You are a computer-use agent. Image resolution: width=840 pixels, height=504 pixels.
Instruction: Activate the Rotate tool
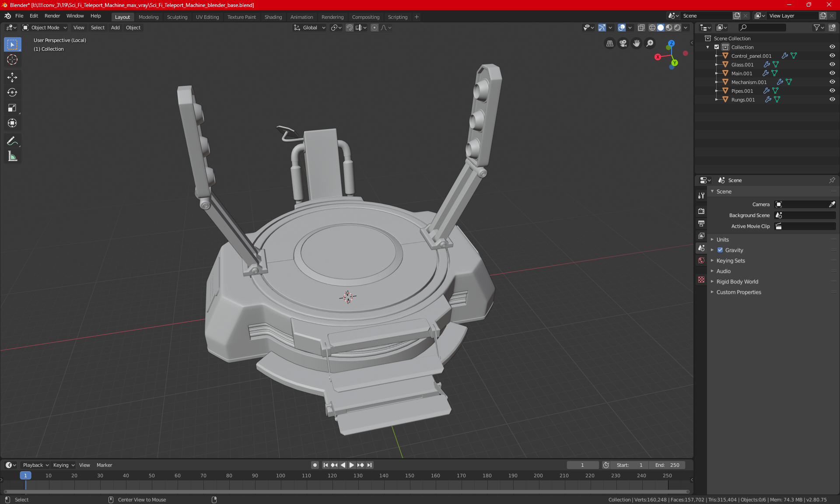click(12, 92)
